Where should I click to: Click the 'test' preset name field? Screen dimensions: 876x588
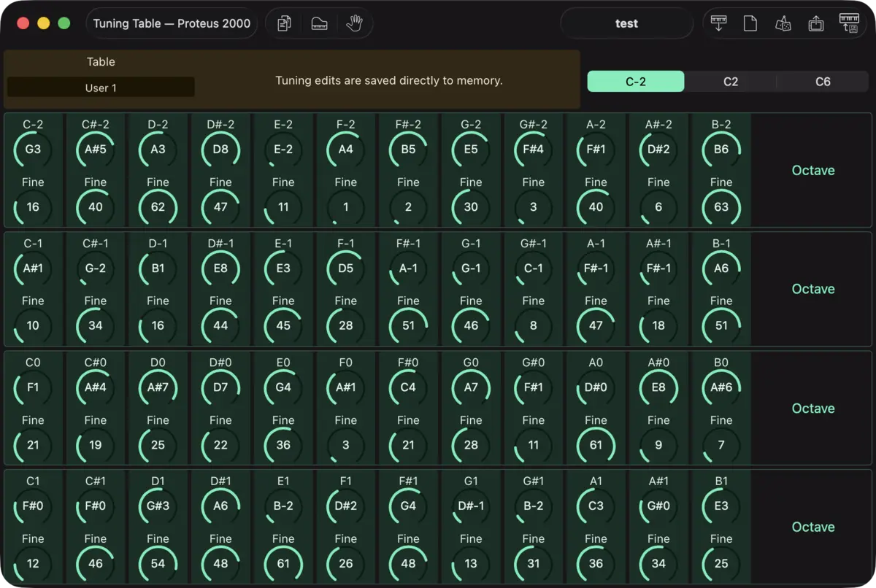[626, 23]
